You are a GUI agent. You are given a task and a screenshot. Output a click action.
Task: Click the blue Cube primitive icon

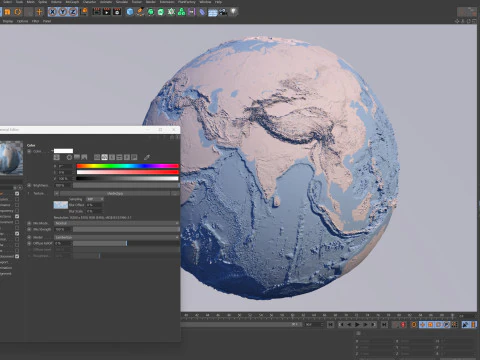pyautogui.click(x=130, y=12)
